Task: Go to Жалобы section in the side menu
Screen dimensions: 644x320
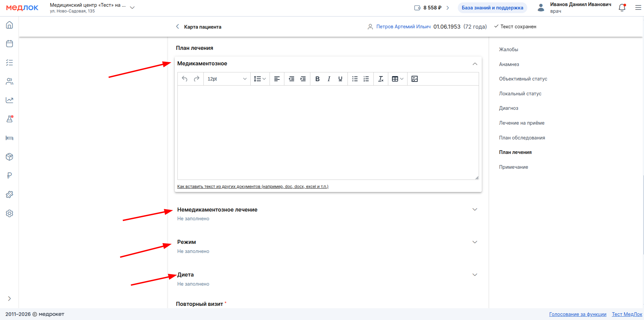Action: click(x=508, y=50)
